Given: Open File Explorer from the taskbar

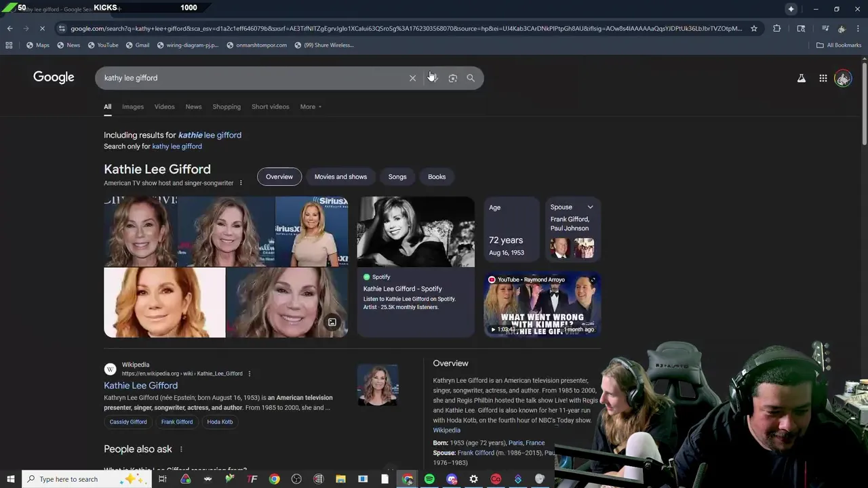Looking at the screenshot, I should point(340,479).
